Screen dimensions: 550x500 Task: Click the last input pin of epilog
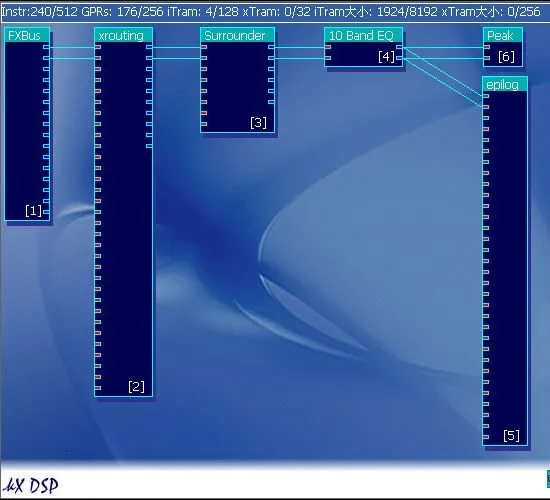point(486,437)
